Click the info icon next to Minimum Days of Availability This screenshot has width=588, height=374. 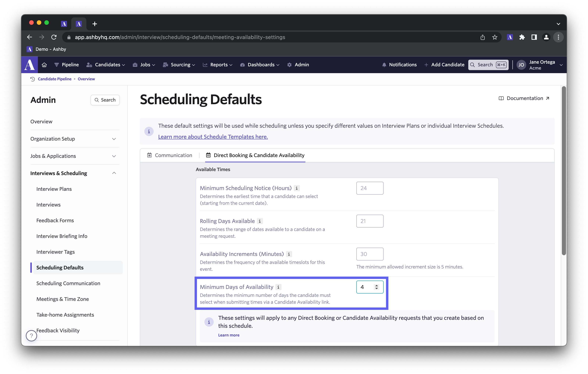[x=279, y=287]
